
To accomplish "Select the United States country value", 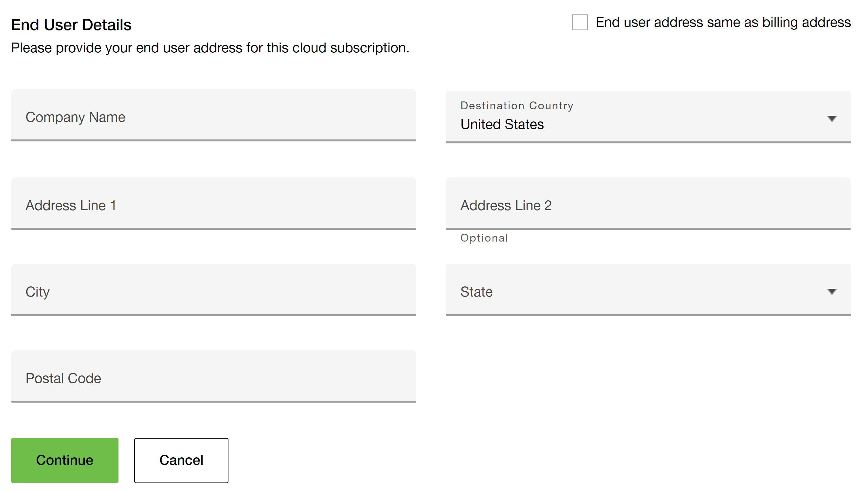I will click(502, 124).
